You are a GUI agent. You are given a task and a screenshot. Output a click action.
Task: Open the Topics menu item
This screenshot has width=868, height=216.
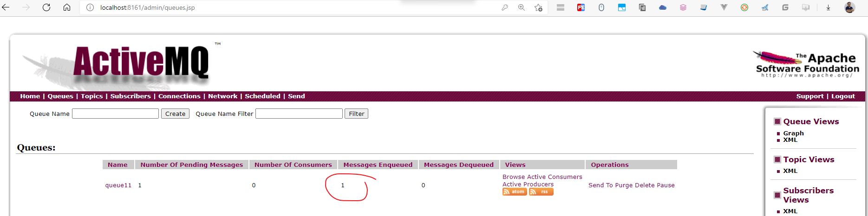[x=91, y=96]
